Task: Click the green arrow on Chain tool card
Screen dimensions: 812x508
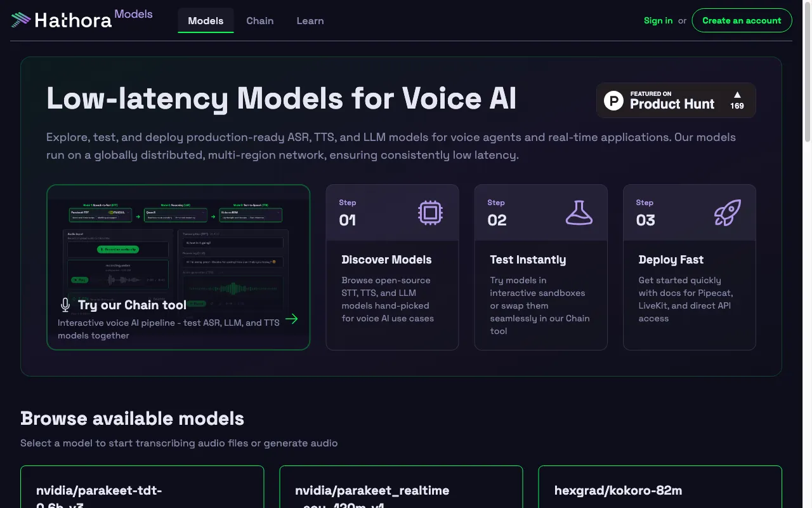Action: (292, 319)
